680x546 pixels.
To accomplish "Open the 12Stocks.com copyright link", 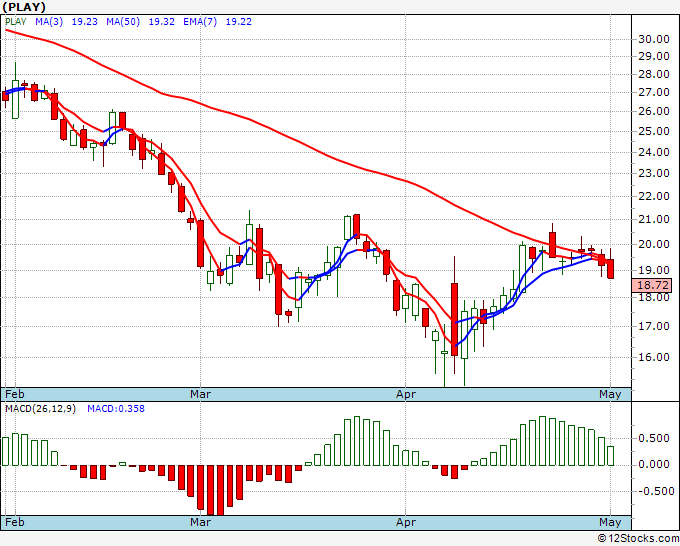I will click(638, 538).
